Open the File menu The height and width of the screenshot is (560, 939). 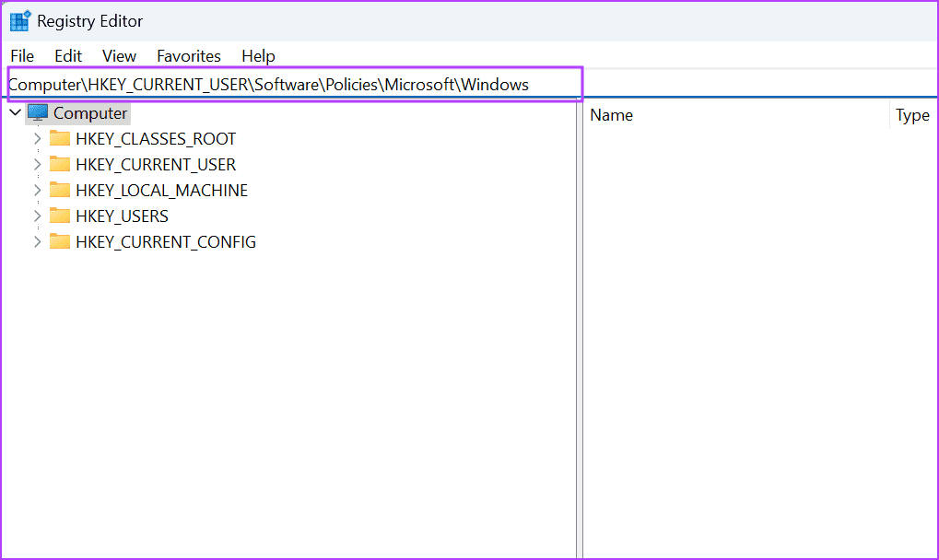pyautogui.click(x=22, y=56)
